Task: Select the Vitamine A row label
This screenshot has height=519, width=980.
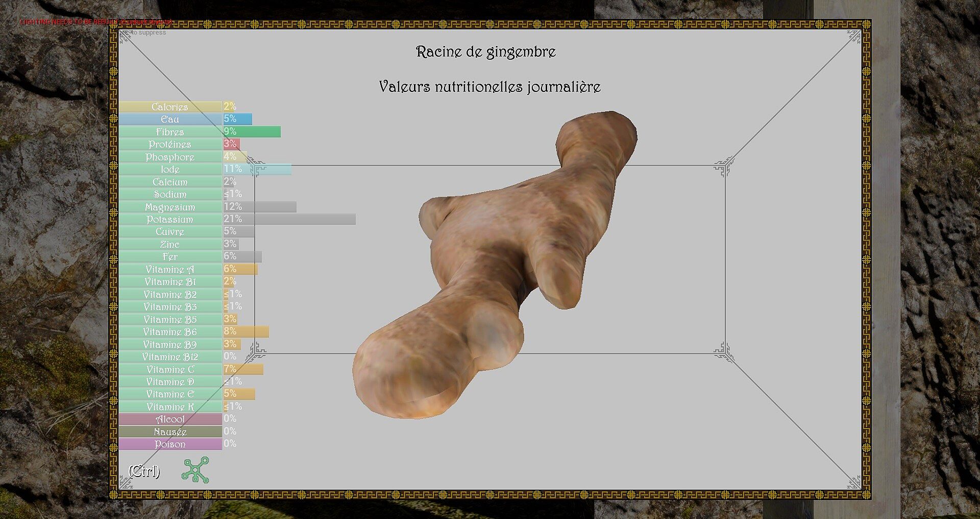Action: point(170,269)
